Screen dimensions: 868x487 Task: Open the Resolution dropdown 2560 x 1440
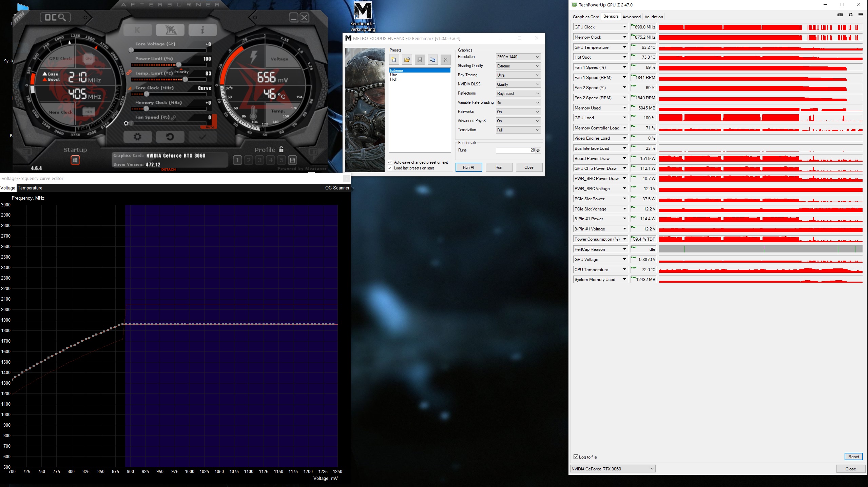(518, 57)
